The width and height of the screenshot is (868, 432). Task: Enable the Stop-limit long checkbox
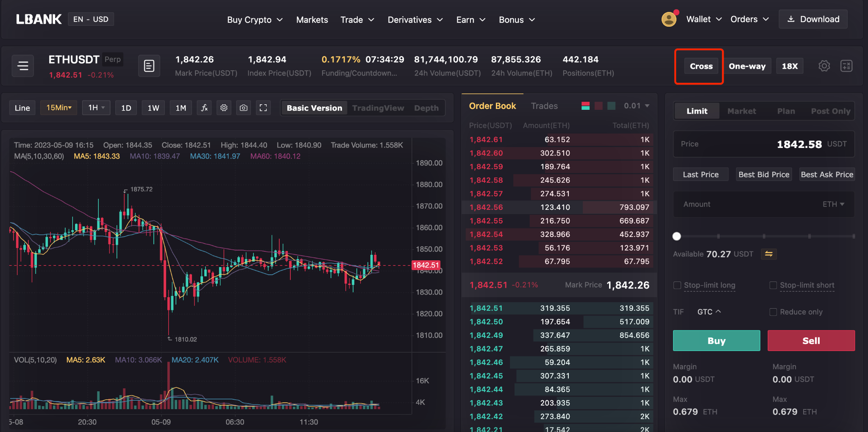pos(677,285)
